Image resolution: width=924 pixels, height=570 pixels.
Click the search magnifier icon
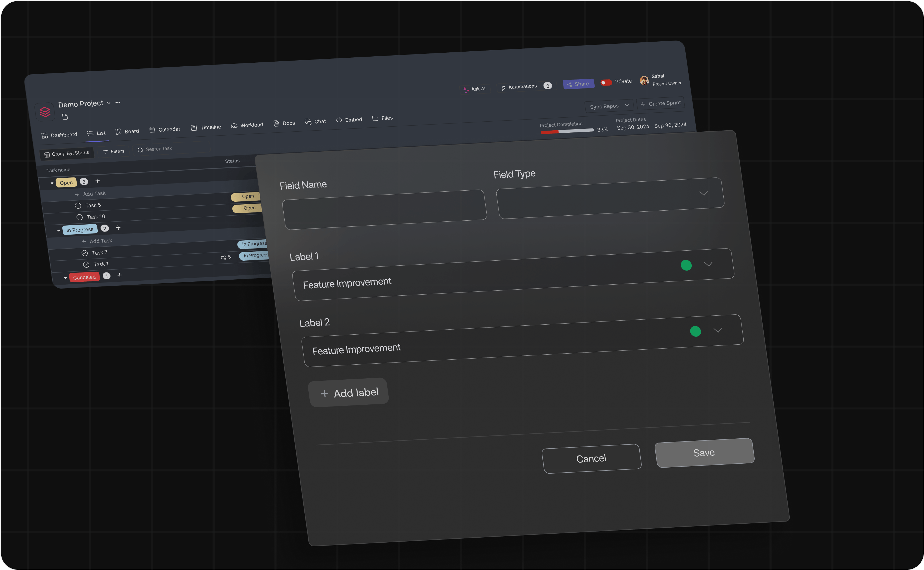point(140,150)
